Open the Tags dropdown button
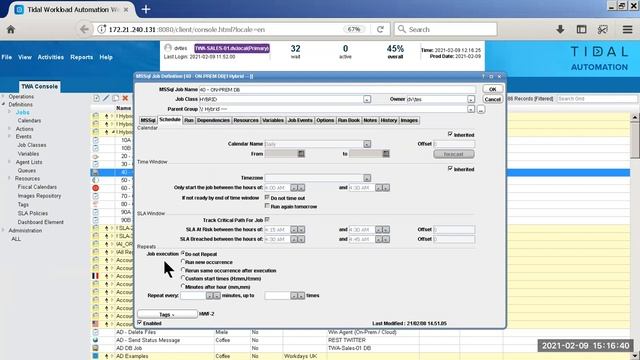Image resolution: width=640 pixels, height=360 pixels. click(167, 314)
